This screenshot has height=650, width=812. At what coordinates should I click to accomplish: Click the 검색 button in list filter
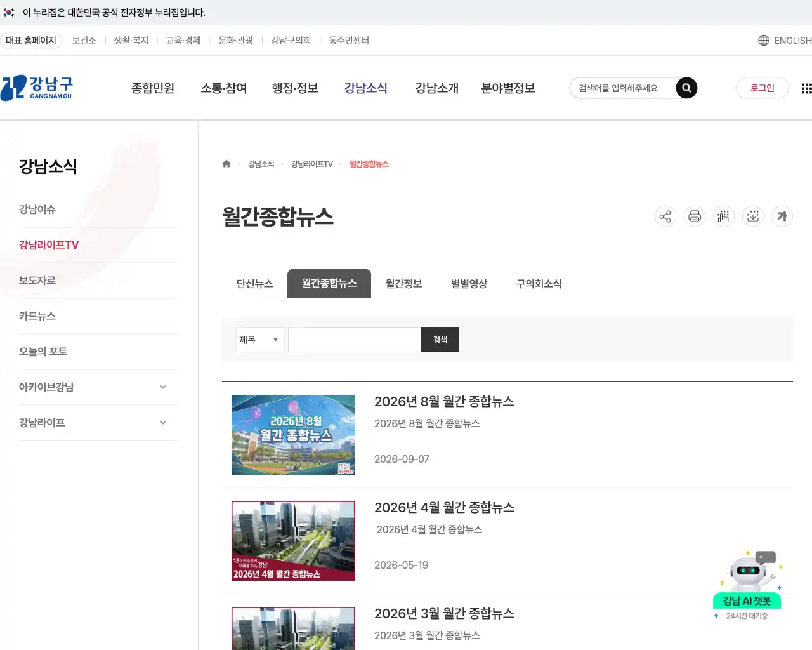(x=440, y=340)
